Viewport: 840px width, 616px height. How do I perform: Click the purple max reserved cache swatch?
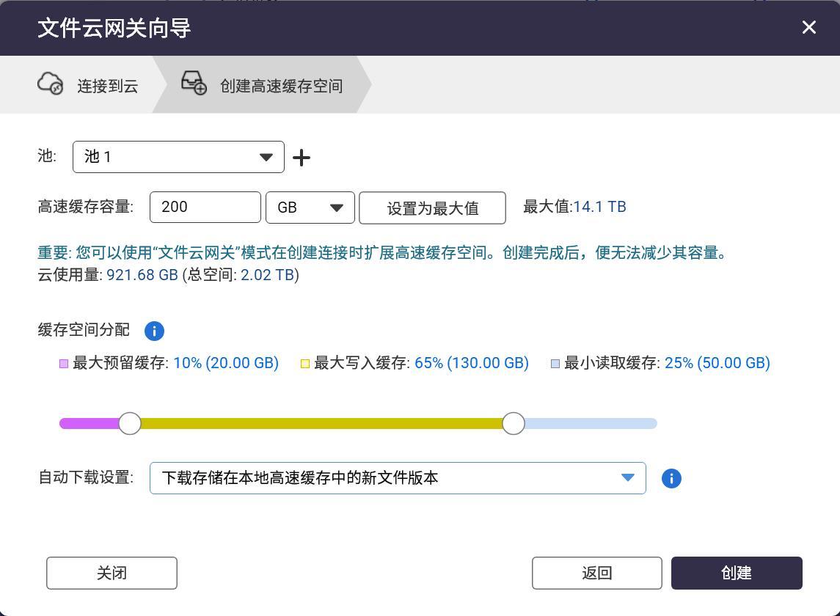click(64, 364)
